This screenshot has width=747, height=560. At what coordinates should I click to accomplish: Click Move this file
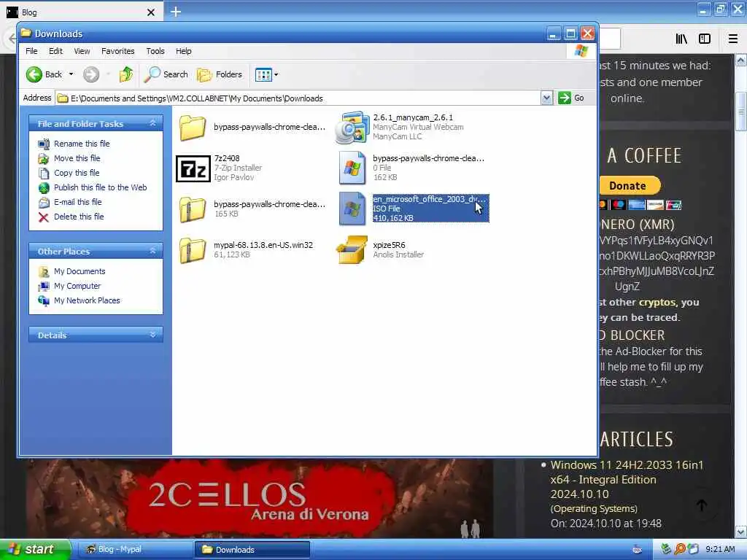tap(77, 158)
